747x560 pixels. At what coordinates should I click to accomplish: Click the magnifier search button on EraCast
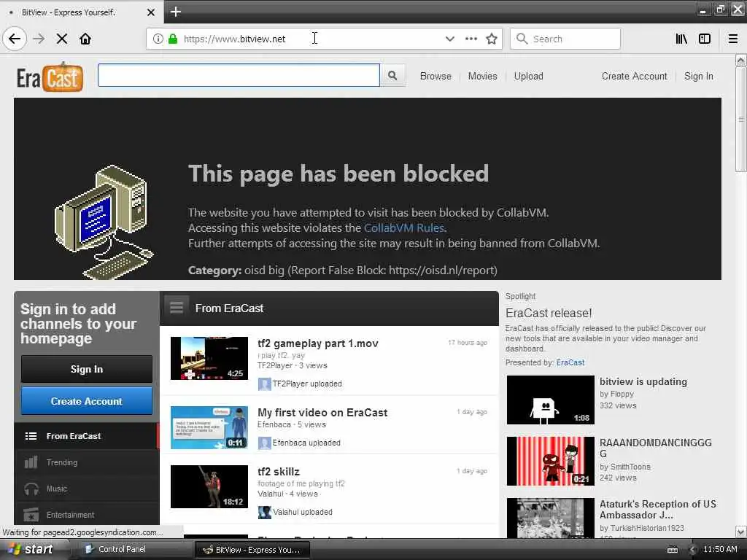click(x=392, y=75)
